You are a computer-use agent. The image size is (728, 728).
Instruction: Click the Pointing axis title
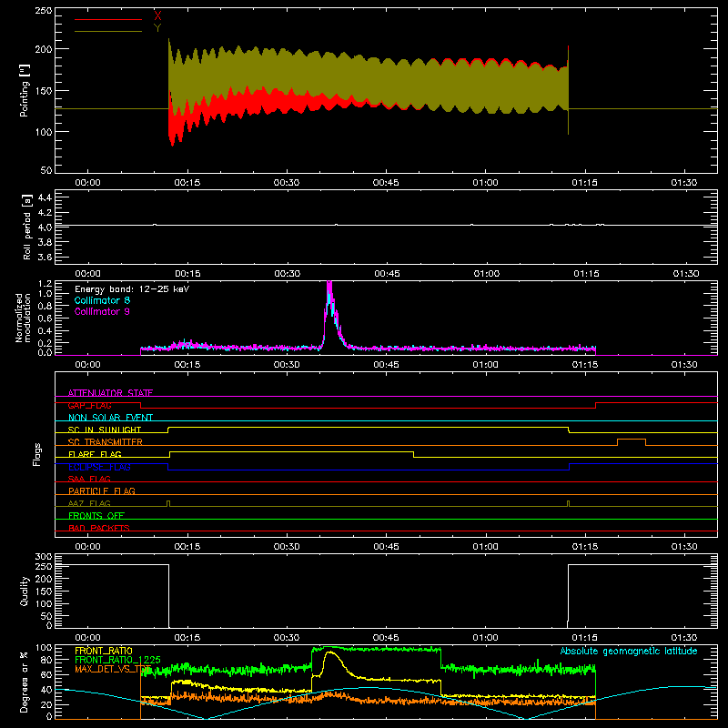[25, 90]
